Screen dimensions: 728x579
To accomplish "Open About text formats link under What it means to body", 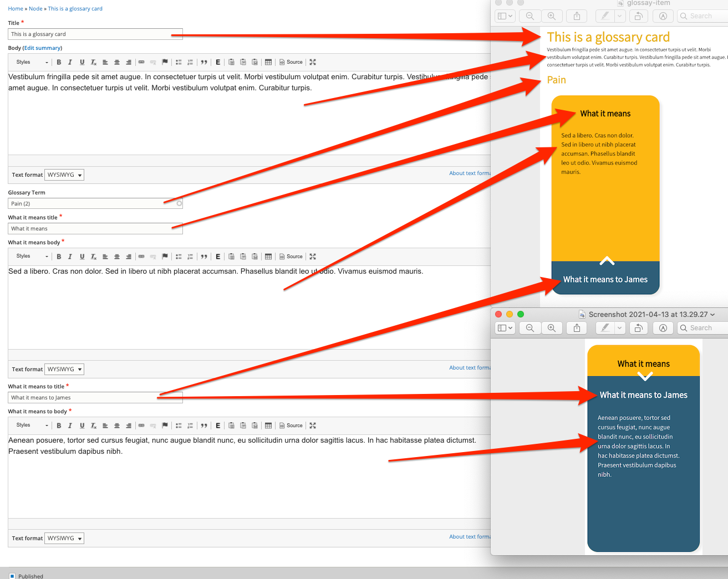I will point(470,536).
